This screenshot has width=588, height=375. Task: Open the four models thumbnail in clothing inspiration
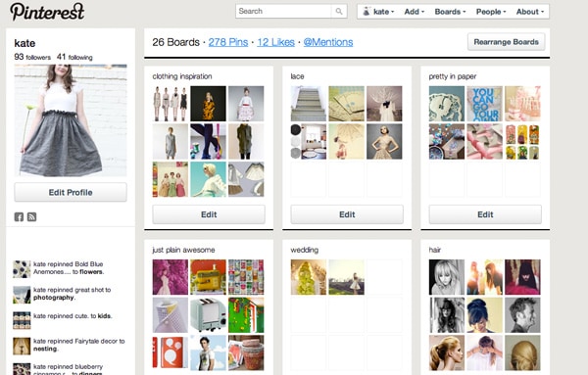171,104
